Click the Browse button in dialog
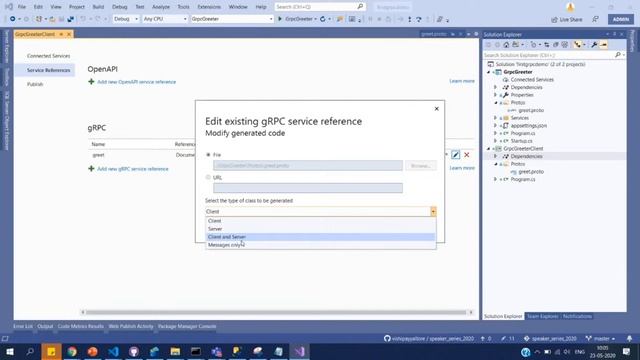Screen dimensions: 640x360 (x=420, y=165)
